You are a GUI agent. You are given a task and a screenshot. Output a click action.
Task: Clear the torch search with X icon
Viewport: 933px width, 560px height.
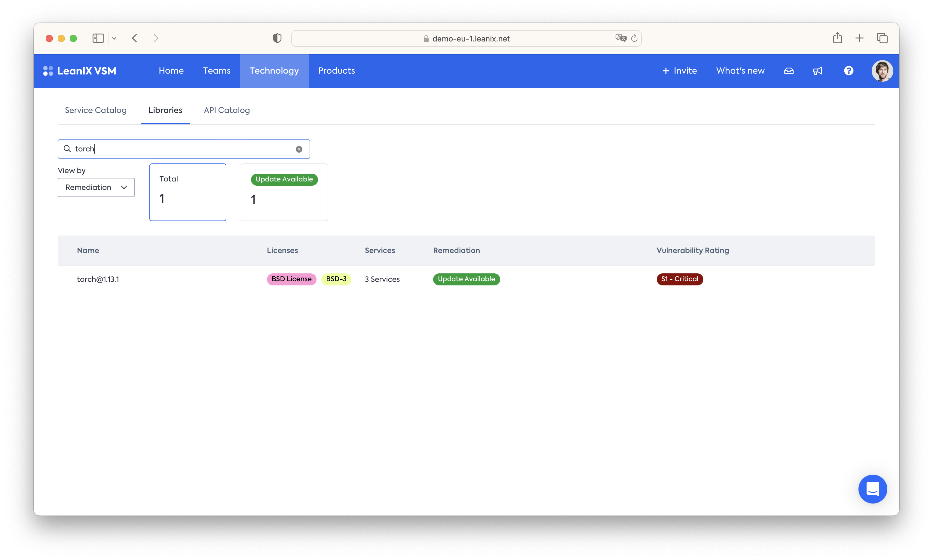tap(299, 149)
